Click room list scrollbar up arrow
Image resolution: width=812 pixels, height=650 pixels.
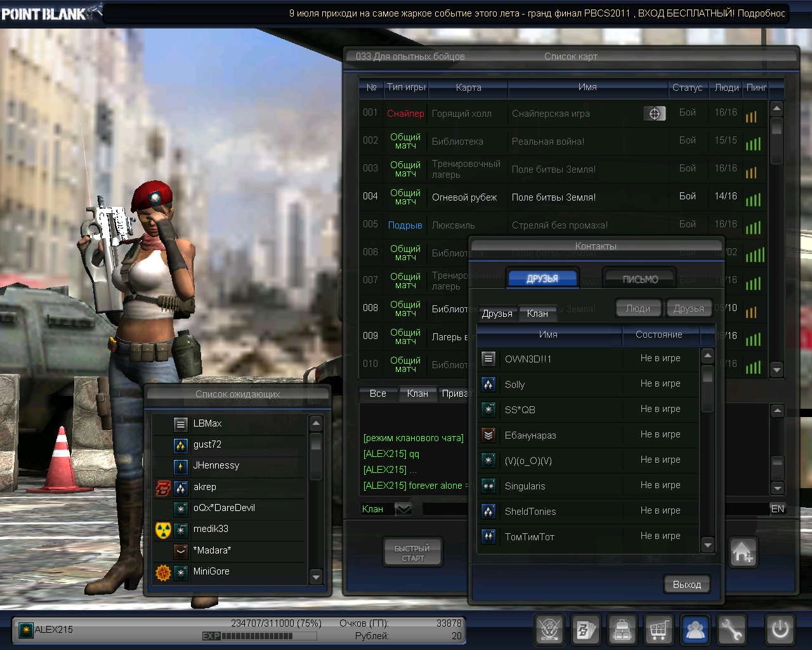[x=776, y=109]
